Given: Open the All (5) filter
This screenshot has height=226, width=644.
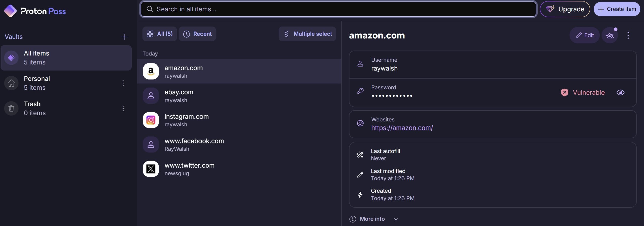Looking at the screenshot, I should [159, 34].
